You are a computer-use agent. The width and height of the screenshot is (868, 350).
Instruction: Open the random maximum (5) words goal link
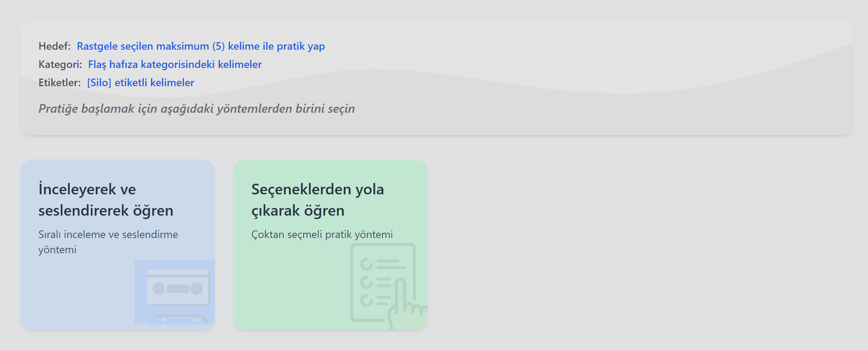[201, 46]
